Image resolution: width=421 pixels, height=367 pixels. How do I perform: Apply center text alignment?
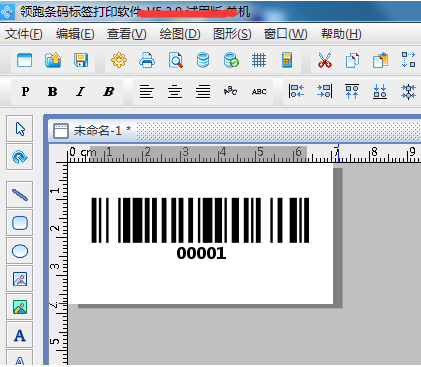click(175, 91)
